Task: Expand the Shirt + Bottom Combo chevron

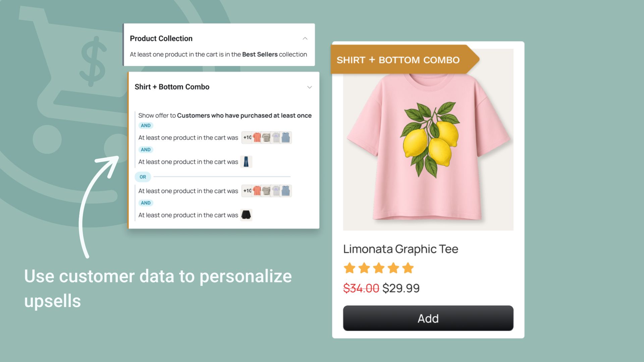Action: pos(309,87)
